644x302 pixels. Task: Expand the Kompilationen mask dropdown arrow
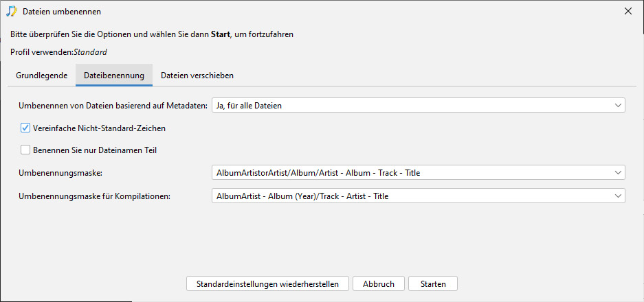pos(618,196)
